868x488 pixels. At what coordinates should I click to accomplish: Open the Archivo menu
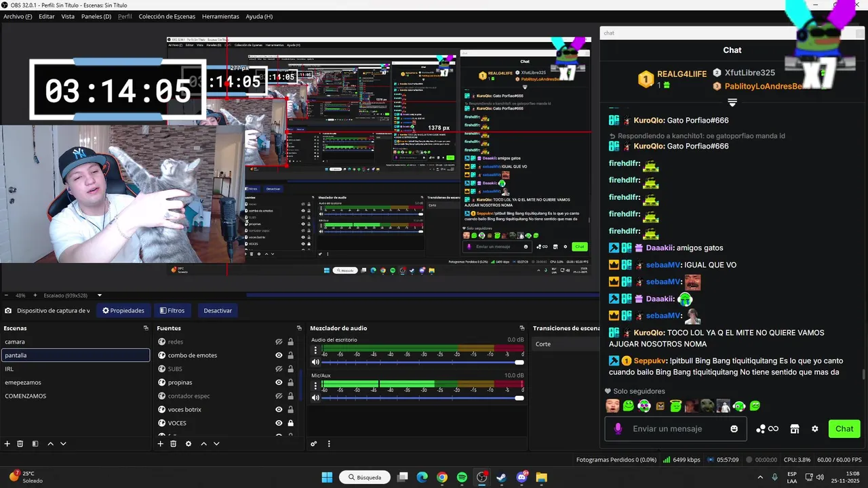pos(18,16)
